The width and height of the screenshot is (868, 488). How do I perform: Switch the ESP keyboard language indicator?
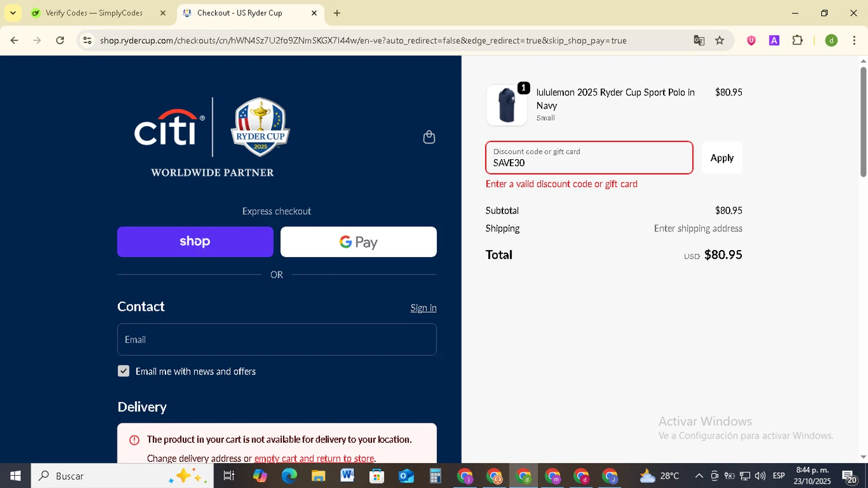click(779, 476)
